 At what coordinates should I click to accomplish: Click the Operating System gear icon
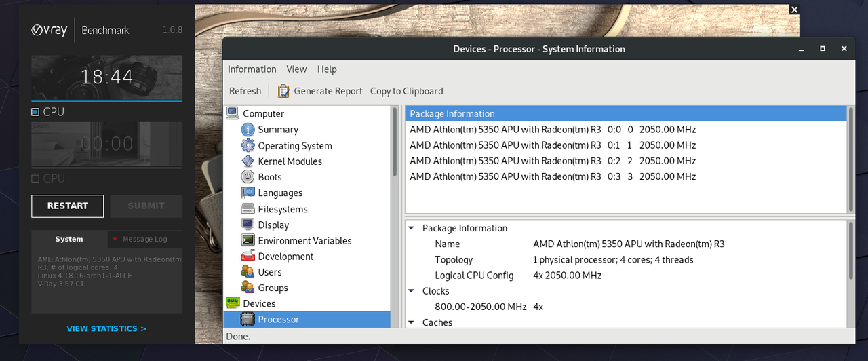point(248,145)
